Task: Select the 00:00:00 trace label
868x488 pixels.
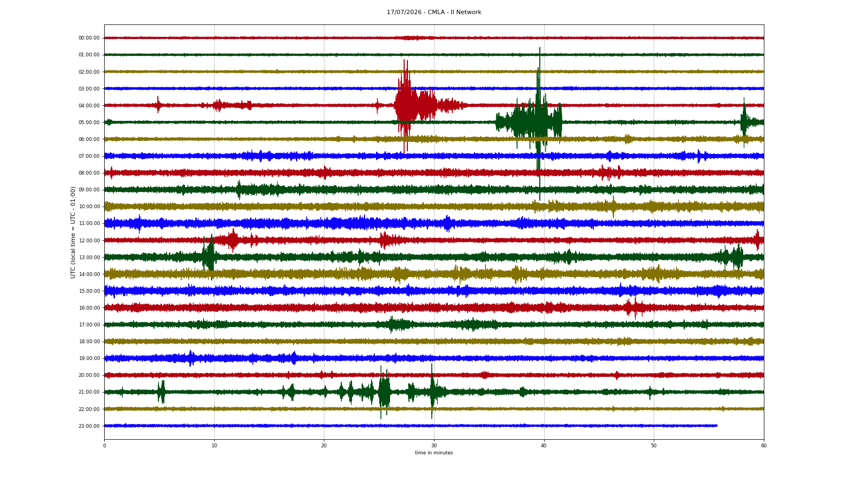Action: pyautogui.click(x=89, y=38)
